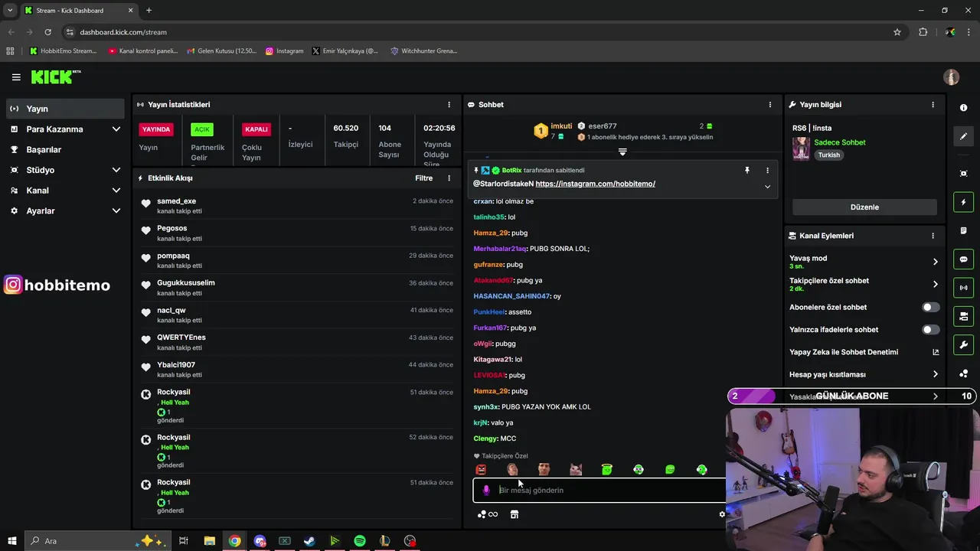Bookmark this page with star icon
The image size is (980, 551).
(897, 32)
